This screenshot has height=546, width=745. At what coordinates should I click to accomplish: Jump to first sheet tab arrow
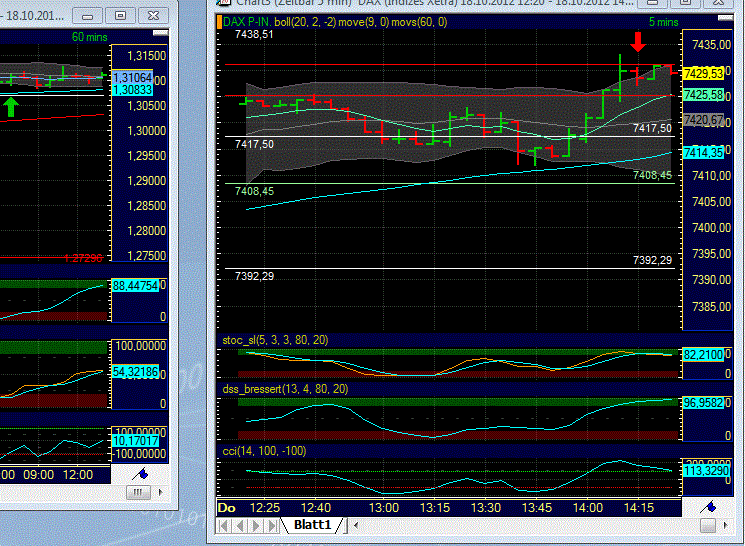coord(224,526)
